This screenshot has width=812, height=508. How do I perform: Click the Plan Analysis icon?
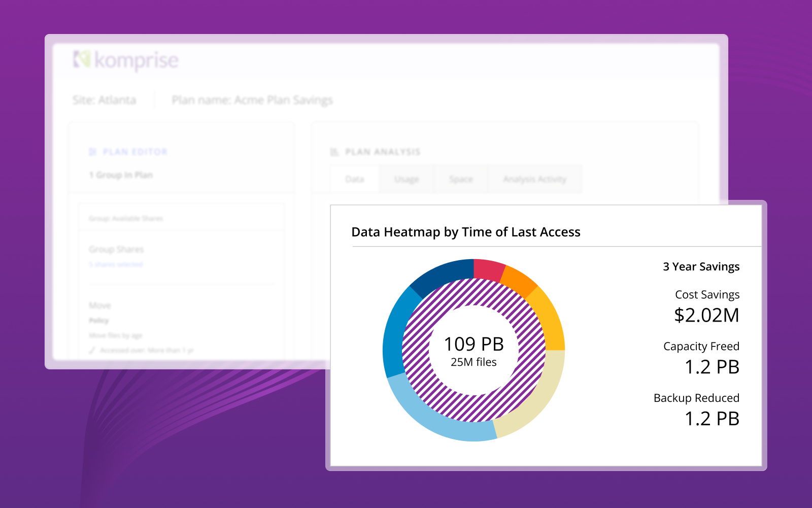point(334,152)
